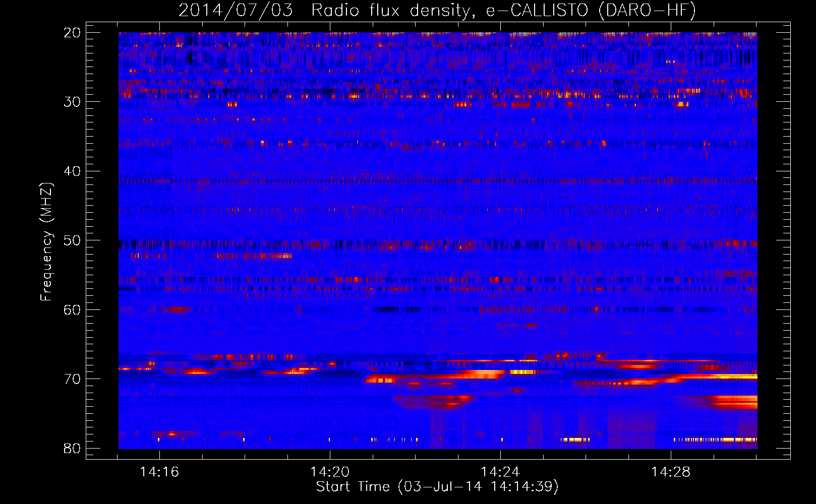The height and width of the screenshot is (504, 816).
Task: Click the date 2014/07/03 in the title
Action: 236,10
